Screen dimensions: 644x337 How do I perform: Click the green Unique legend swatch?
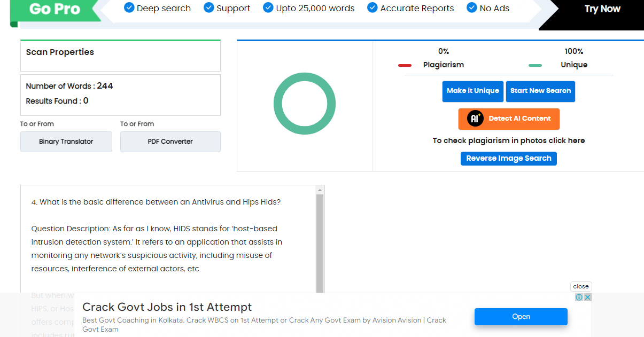[x=535, y=65]
